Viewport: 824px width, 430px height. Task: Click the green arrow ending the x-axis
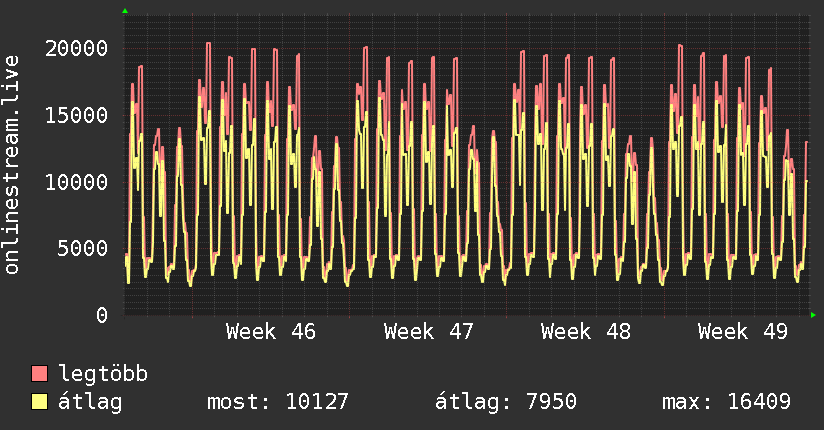point(814,315)
